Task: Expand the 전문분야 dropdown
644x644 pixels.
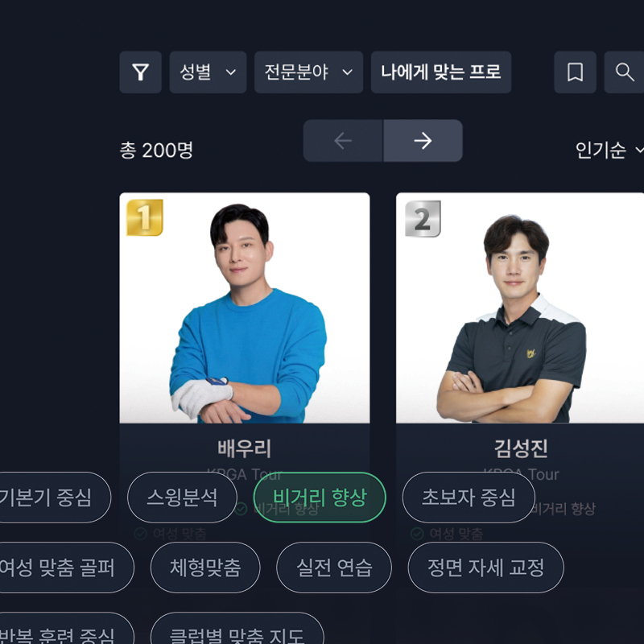Action: click(308, 72)
